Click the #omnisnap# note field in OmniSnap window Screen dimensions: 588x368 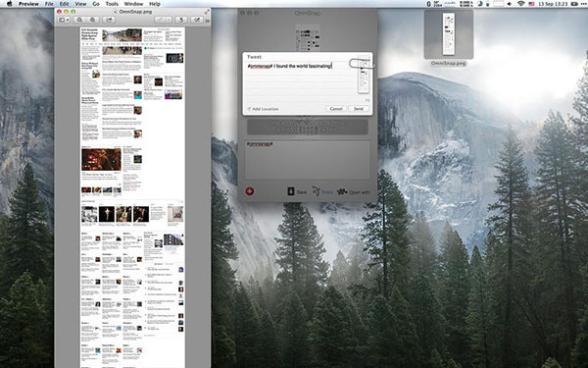308,160
